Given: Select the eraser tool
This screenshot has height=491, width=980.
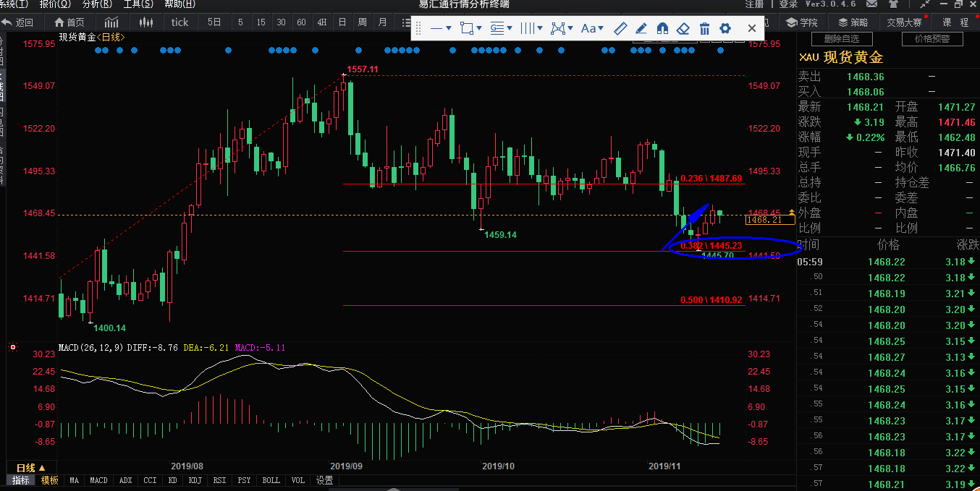Looking at the screenshot, I should [683, 29].
